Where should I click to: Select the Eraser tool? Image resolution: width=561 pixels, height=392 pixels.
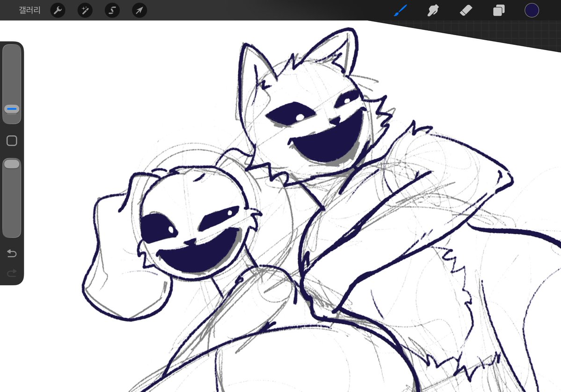[466, 10]
